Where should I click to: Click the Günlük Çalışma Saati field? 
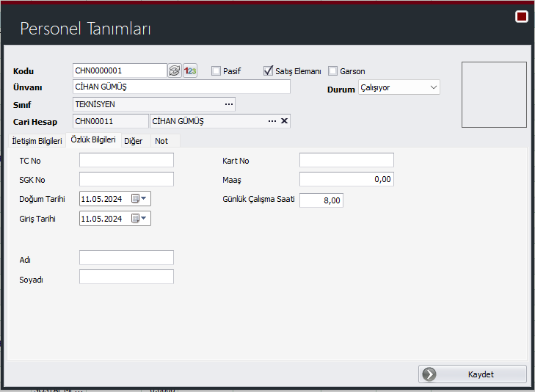coord(321,200)
